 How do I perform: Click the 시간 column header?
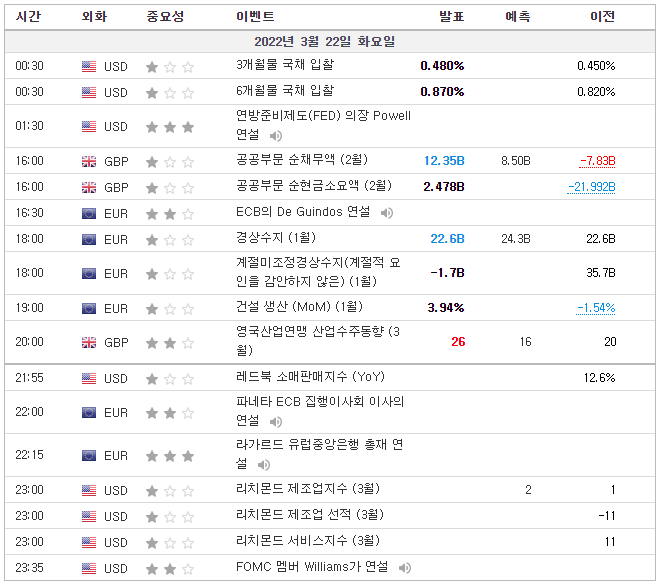point(28,17)
